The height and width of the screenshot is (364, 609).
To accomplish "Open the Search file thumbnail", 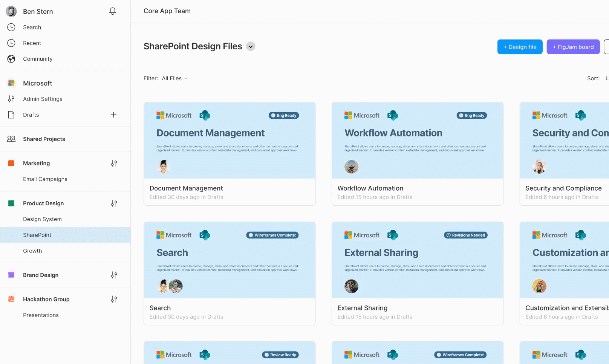I will point(230,260).
